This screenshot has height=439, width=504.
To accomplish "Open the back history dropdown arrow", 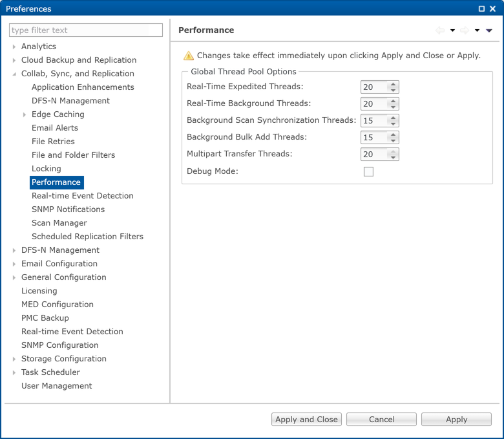I will coord(452,30).
